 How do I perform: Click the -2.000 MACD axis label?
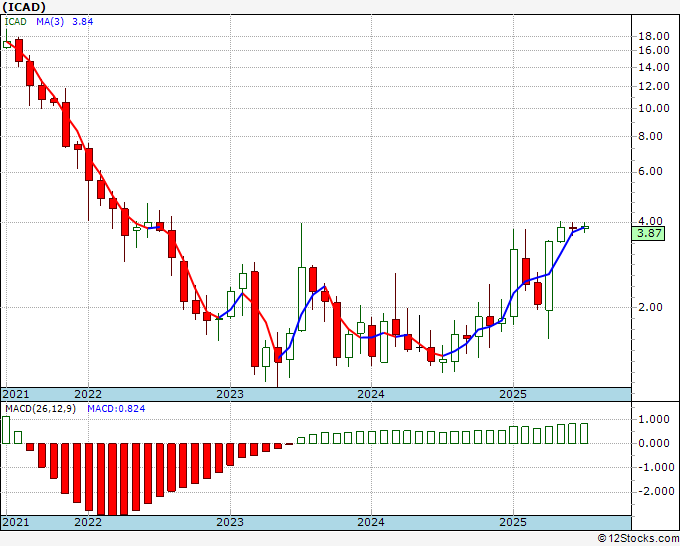pos(652,491)
